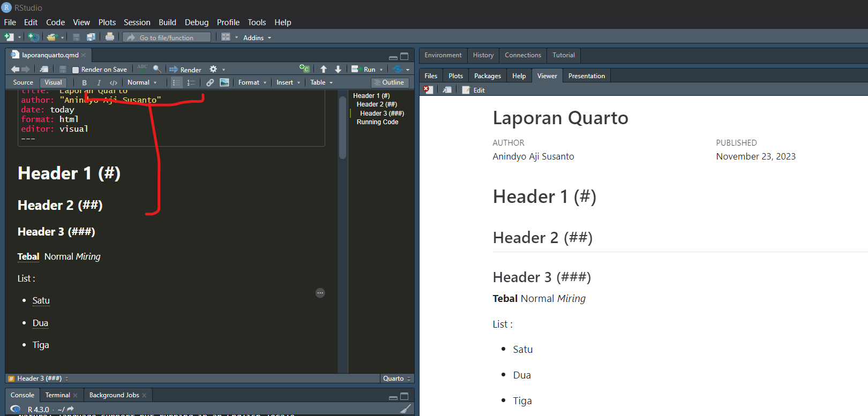Switch editor to Source mode

[x=23, y=82]
